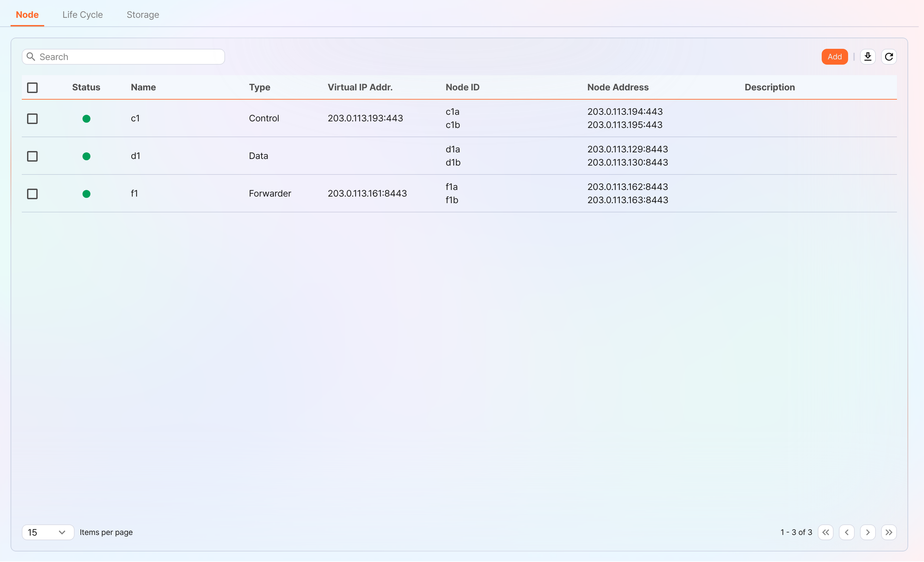Click node address 203.0.113.163:8443
This screenshot has height=562, width=924.
(x=627, y=200)
